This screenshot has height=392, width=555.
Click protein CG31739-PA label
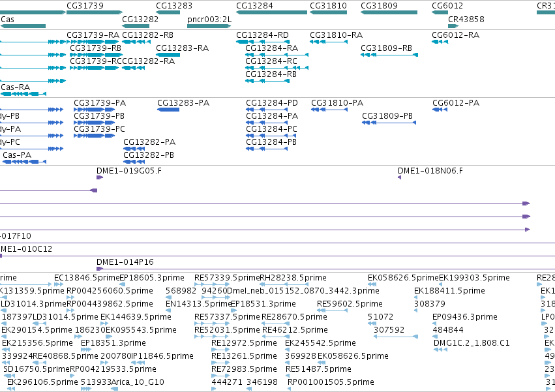coord(100,103)
